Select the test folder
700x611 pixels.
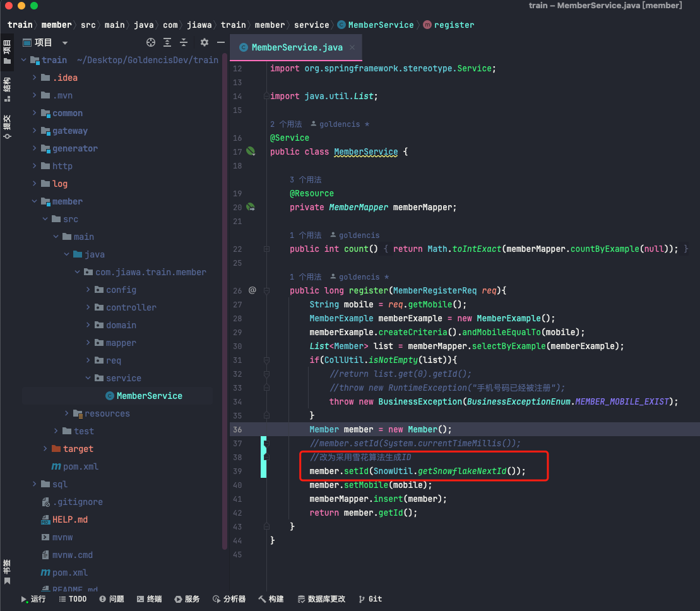[x=78, y=431]
